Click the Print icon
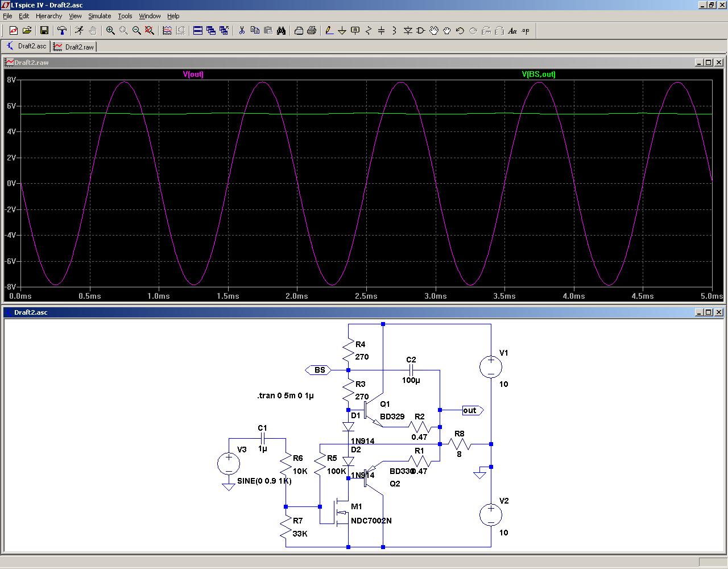Image resolution: width=728 pixels, height=569 pixels. tap(312, 31)
